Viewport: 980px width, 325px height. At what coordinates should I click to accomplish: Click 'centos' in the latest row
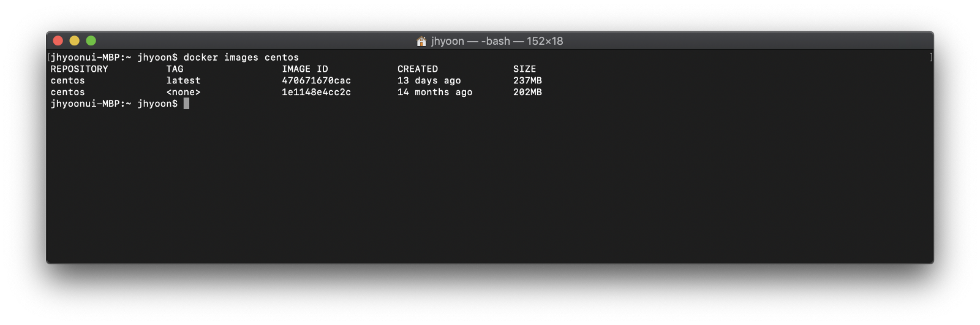(x=68, y=80)
